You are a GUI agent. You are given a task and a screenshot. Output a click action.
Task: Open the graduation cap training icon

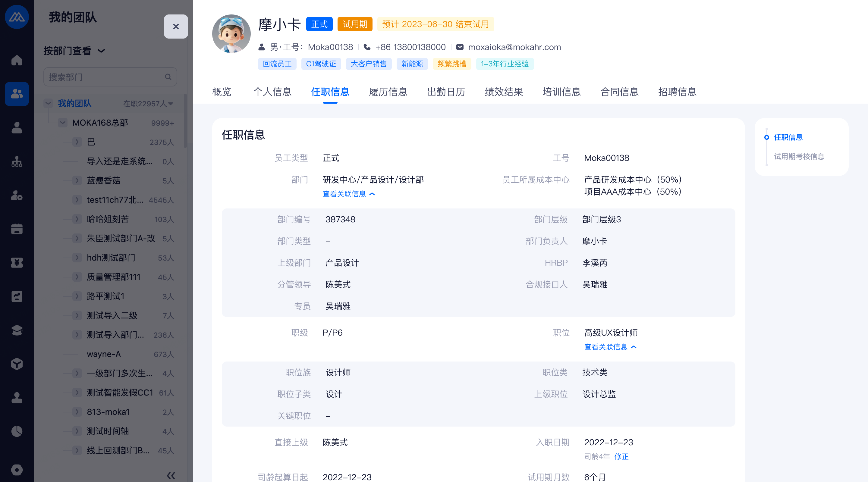pyautogui.click(x=17, y=330)
